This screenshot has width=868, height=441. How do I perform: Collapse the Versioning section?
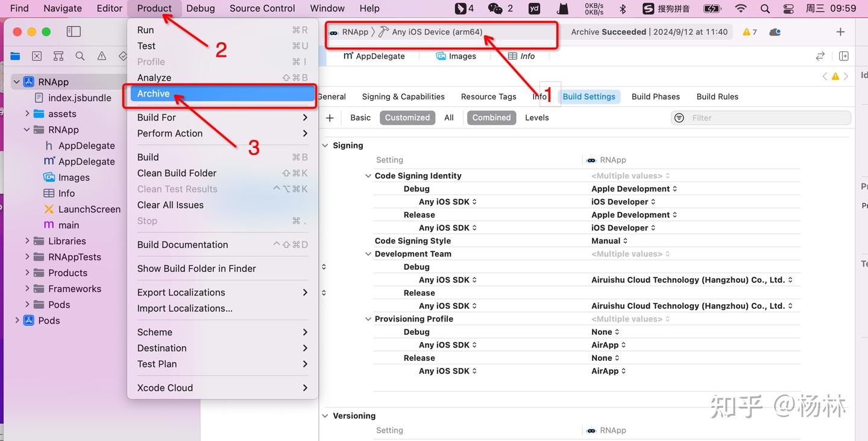pyautogui.click(x=325, y=416)
